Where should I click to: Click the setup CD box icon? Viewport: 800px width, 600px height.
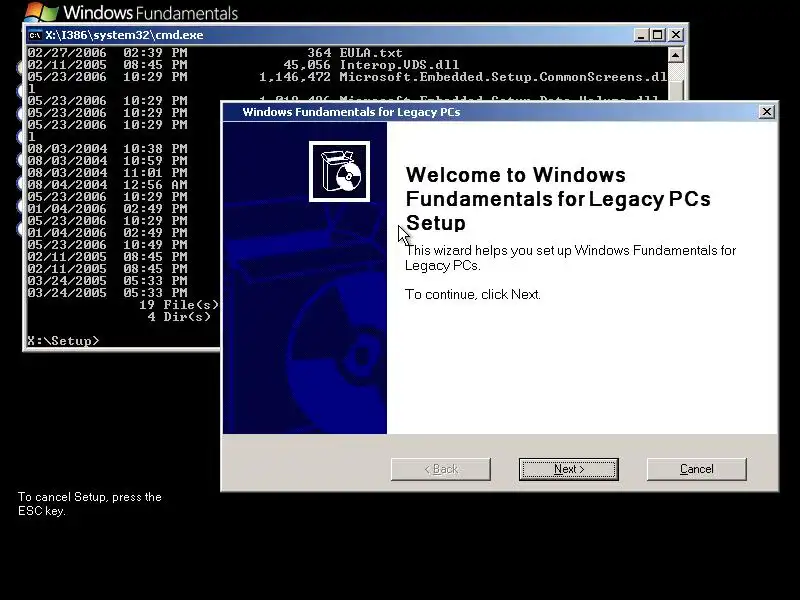339,171
